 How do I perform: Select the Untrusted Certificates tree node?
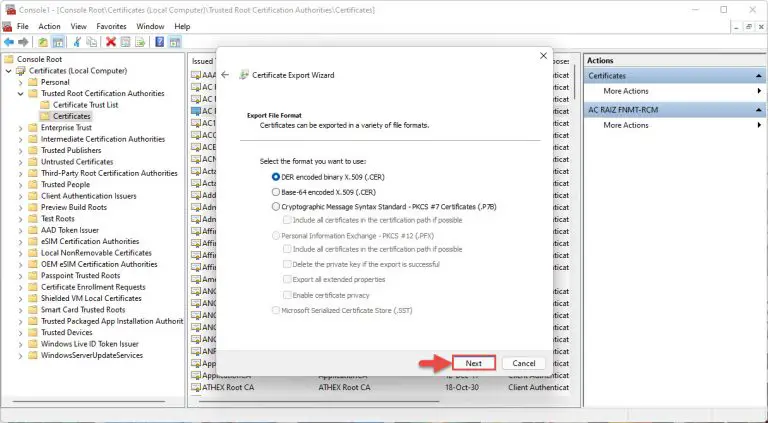76,162
